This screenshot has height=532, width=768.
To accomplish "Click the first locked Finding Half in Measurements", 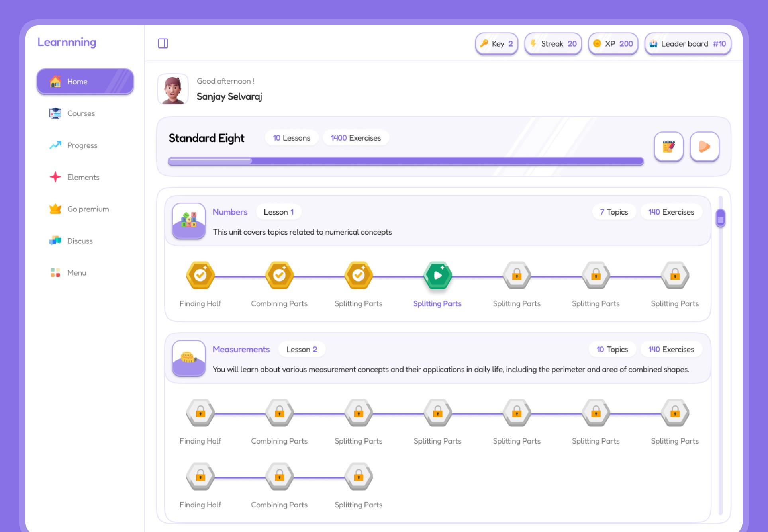I will (x=200, y=413).
